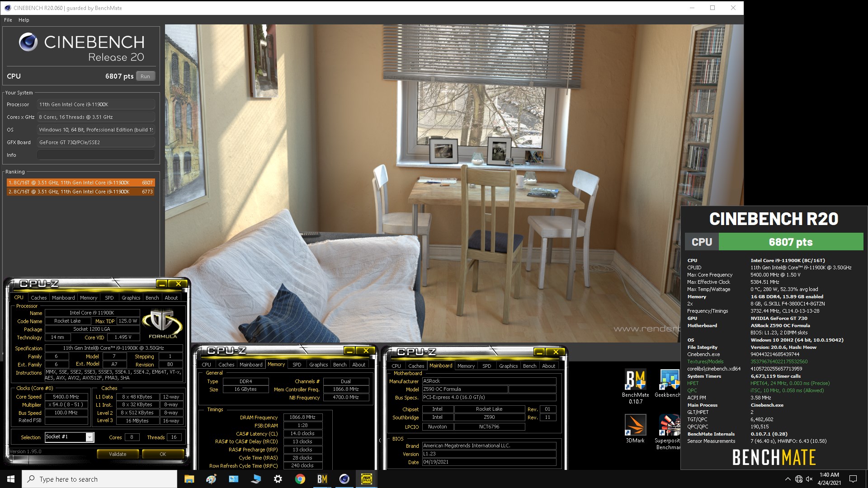The height and width of the screenshot is (488, 868).
Task: Close the CPU-Z CPU window
Action: (178, 284)
